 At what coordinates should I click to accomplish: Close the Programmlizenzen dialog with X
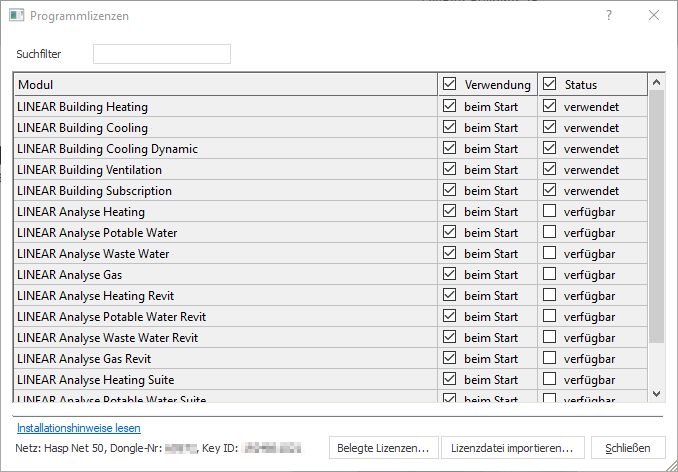[654, 16]
